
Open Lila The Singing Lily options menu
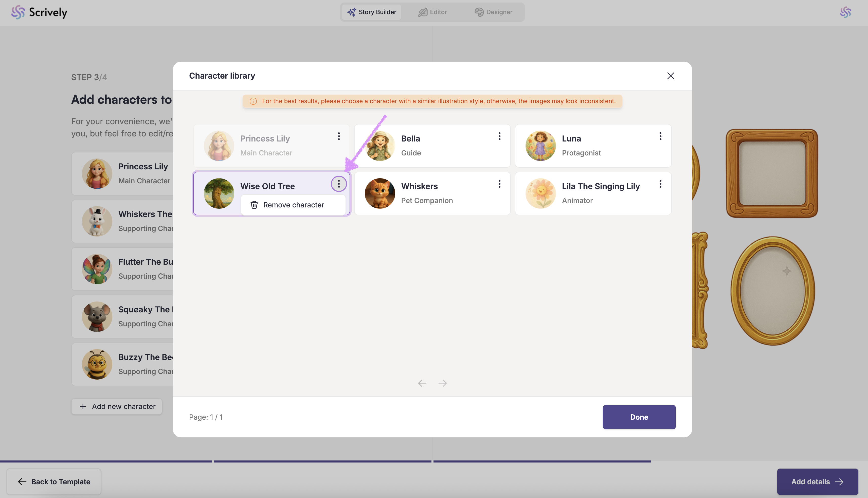(x=660, y=184)
